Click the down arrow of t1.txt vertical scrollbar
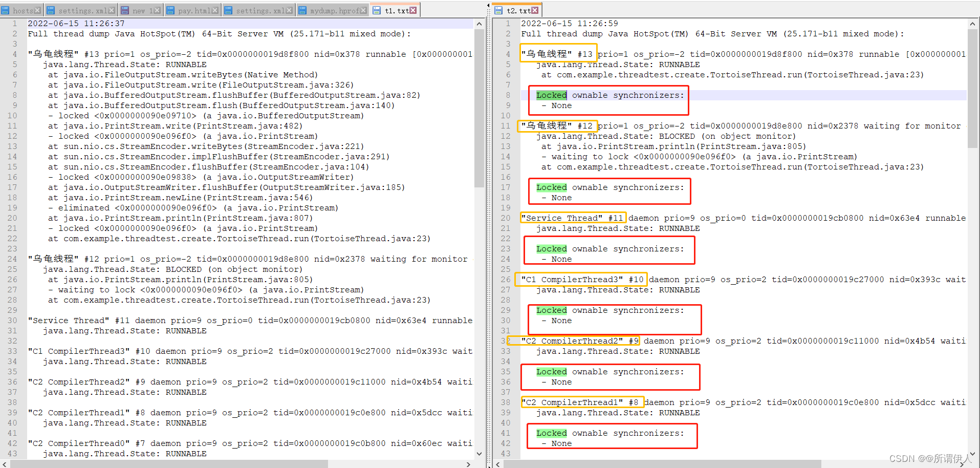Image resolution: width=980 pixels, height=468 pixels. click(479, 454)
